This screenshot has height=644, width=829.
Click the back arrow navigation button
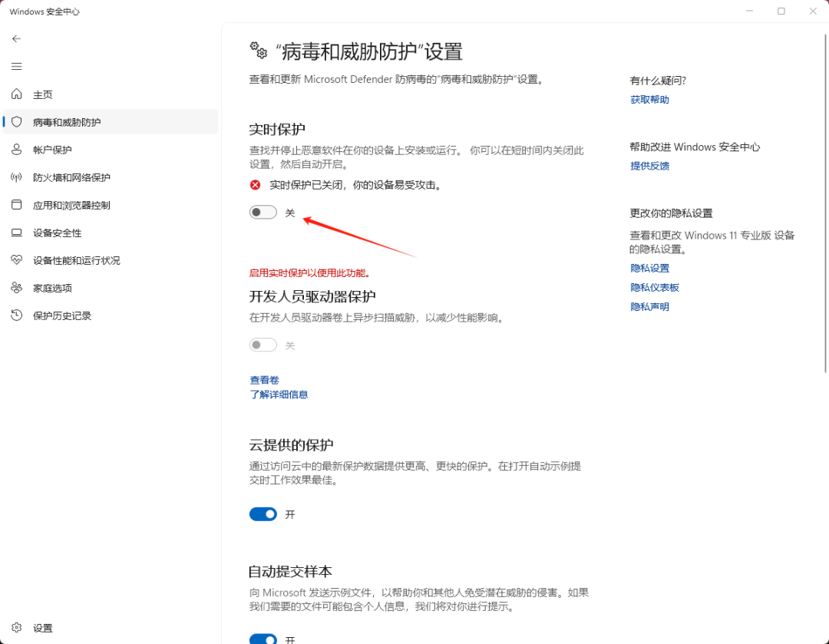click(16, 38)
